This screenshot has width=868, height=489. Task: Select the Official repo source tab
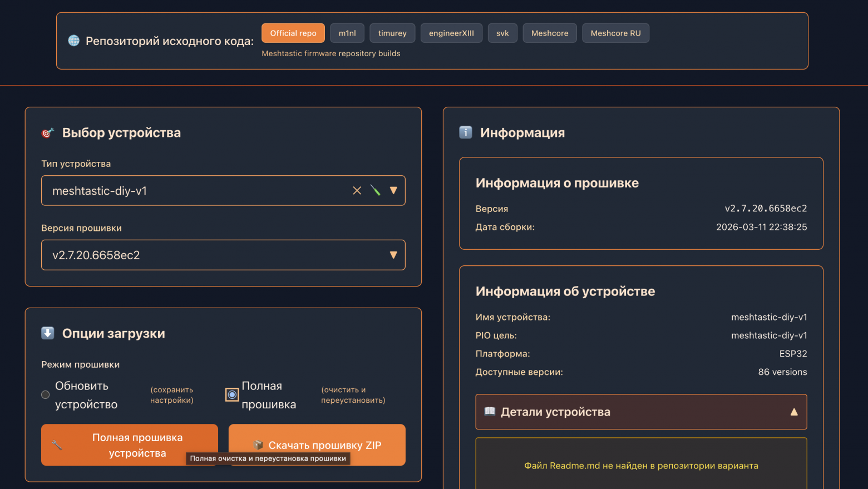tap(293, 33)
